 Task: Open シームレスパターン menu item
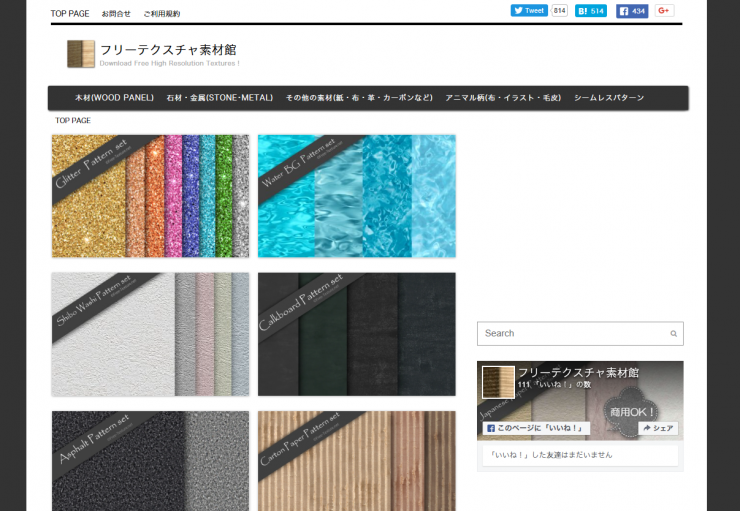coord(609,98)
